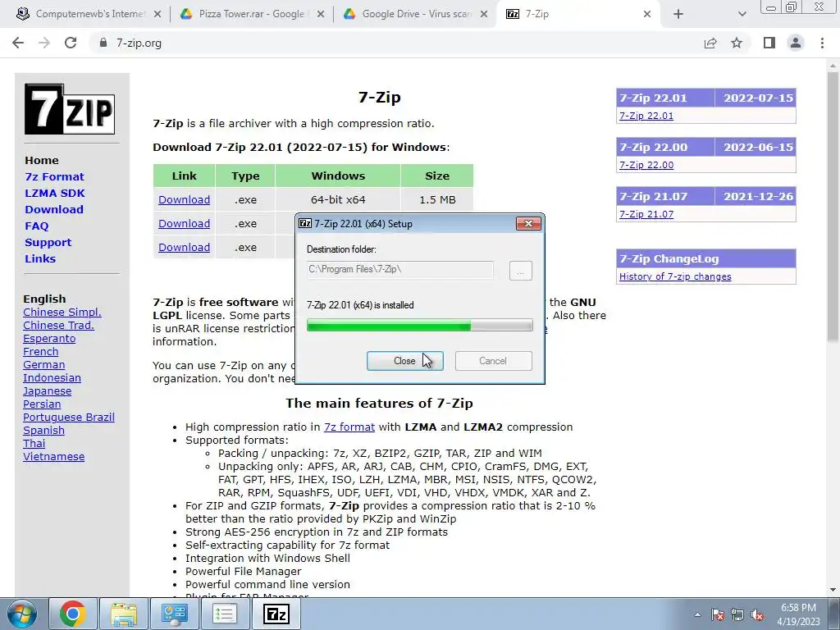Reload the 7-zip.org page
The width and height of the screenshot is (840, 630).
71,43
